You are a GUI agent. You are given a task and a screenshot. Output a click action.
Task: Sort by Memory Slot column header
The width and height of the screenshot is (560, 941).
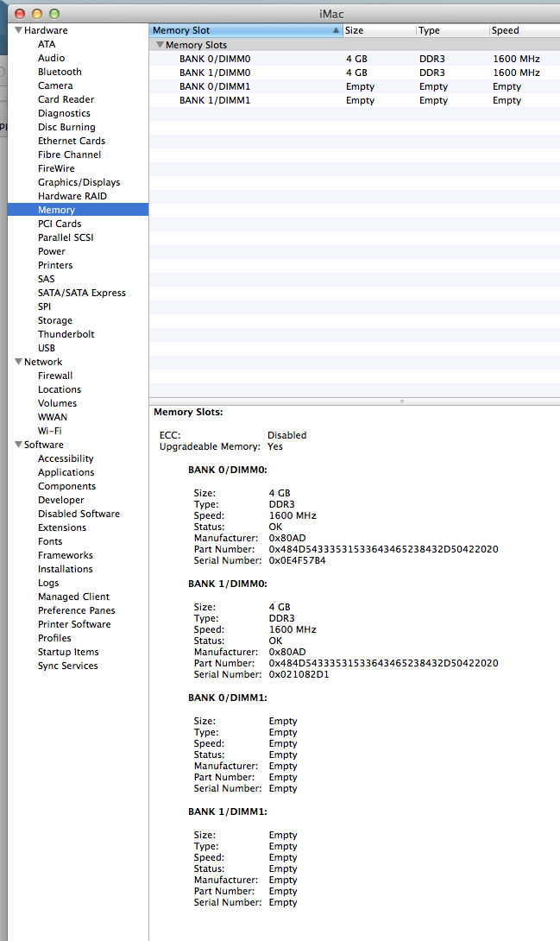point(246,30)
